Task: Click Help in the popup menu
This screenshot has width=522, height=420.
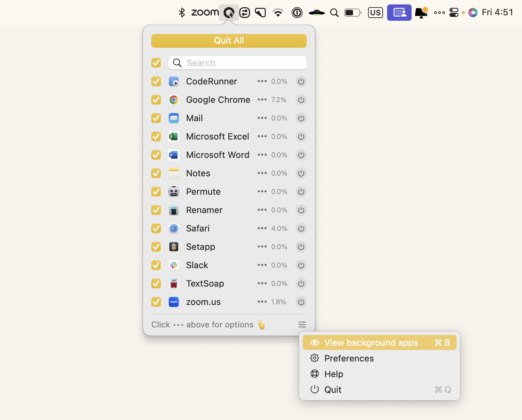Action: point(334,374)
